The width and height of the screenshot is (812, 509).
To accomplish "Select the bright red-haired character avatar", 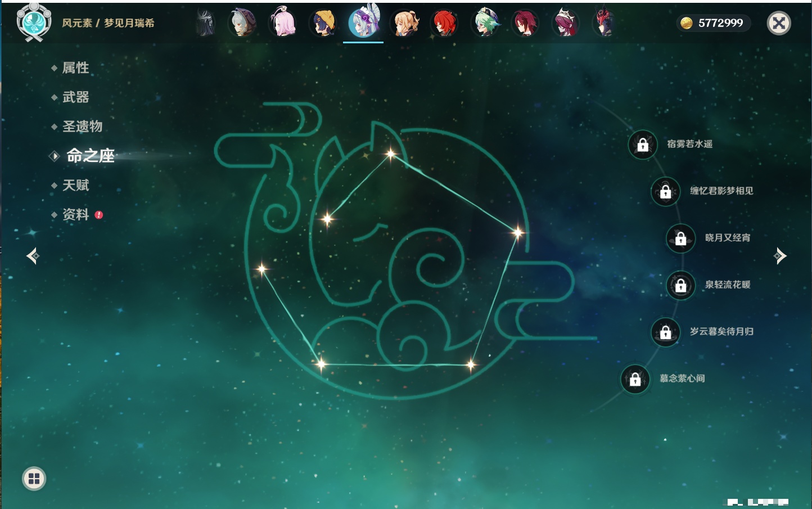I will pyautogui.click(x=444, y=24).
